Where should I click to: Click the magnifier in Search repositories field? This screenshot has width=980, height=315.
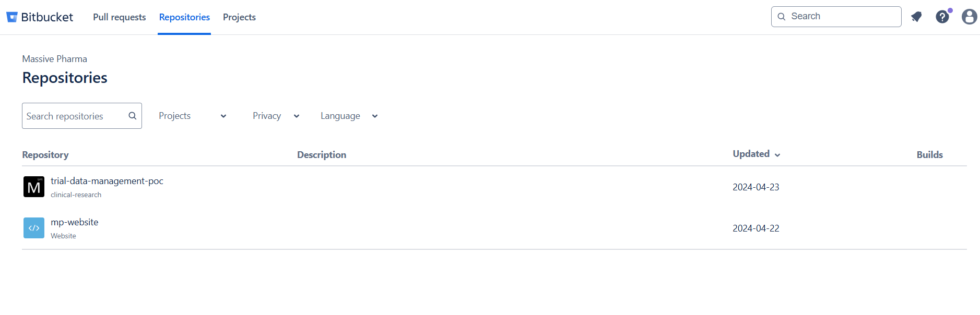[132, 116]
